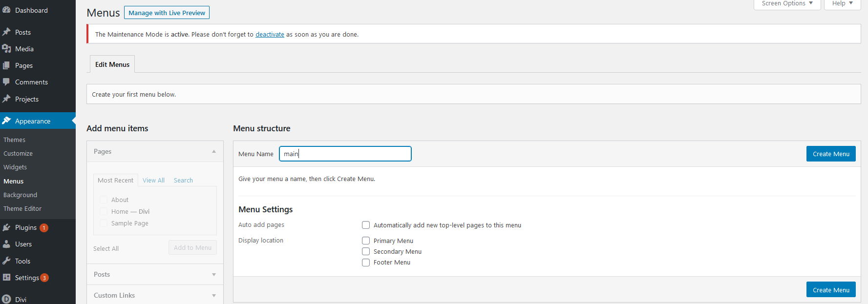
Task: Click the Appearance paintbrush icon
Action: coord(6,121)
